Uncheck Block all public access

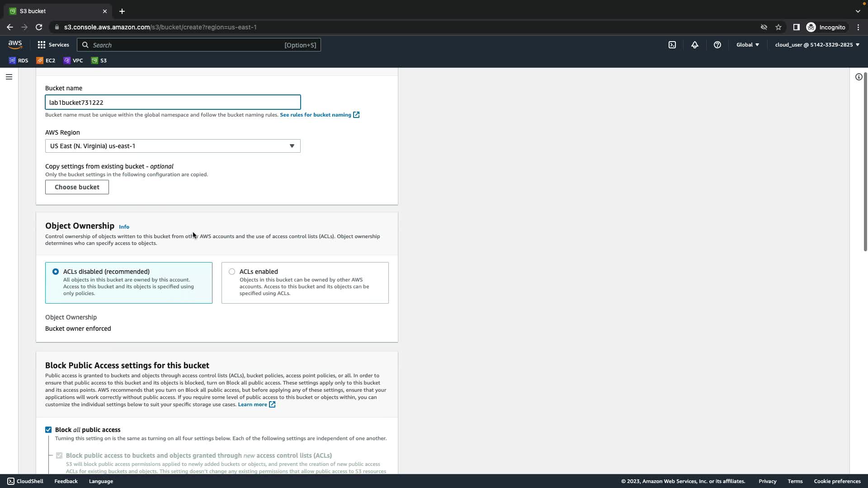click(x=48, y=430)
